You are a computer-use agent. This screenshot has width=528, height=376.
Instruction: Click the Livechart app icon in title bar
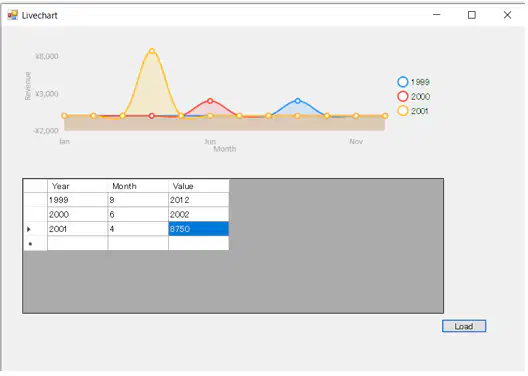click(x=12, y=15)
